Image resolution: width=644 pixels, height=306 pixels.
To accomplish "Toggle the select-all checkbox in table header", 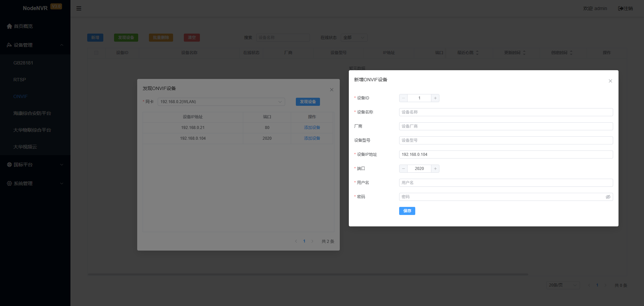I will pos(96,53).
